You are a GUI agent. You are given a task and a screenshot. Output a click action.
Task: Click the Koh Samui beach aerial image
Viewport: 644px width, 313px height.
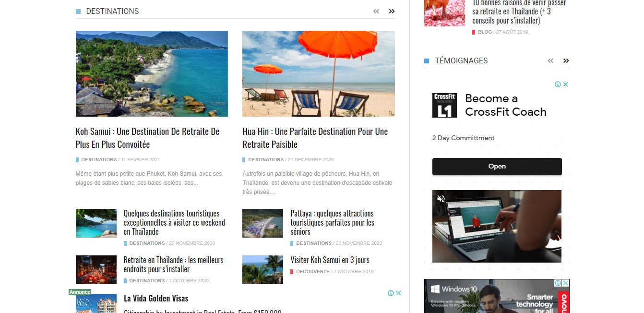click(x=152, y=73)
